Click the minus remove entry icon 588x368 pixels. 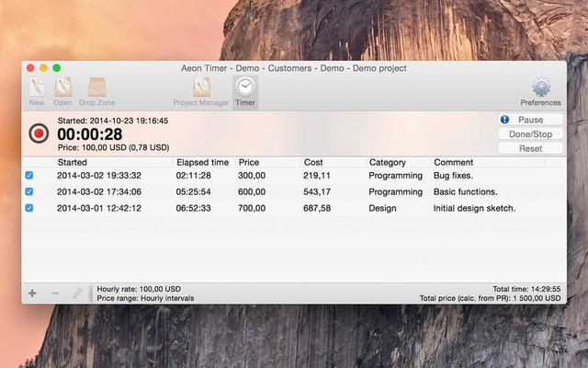pos(55,293)
